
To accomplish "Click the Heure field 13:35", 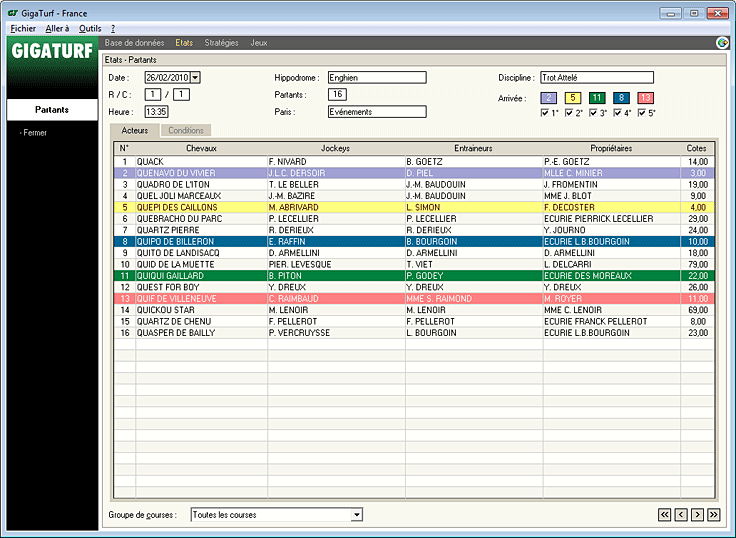I will (156, 112).
